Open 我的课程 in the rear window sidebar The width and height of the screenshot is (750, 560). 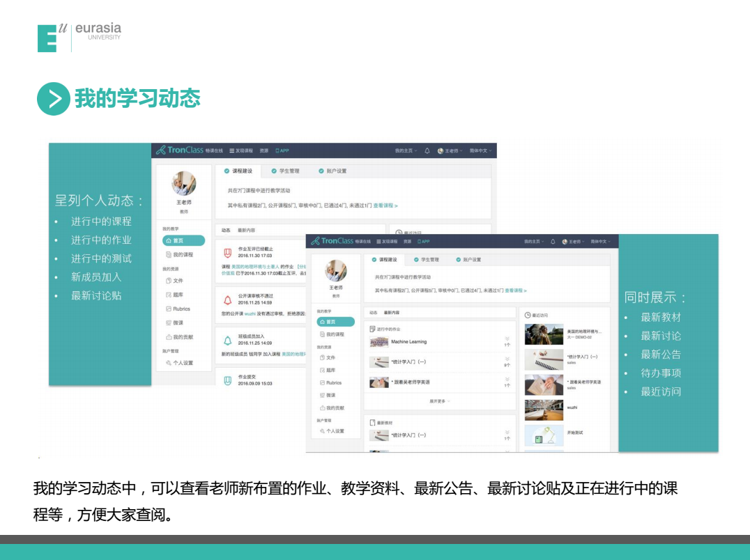[x=179, y=255]
